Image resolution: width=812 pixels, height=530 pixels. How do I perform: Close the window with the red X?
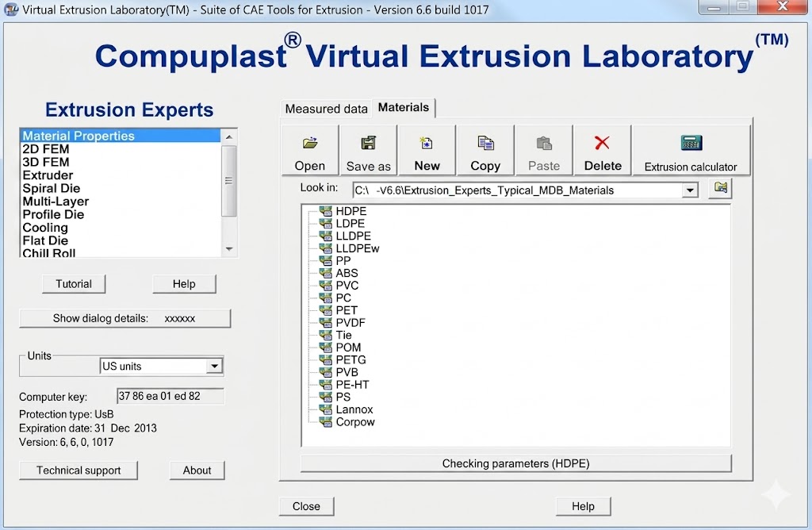tap(783, 6)
